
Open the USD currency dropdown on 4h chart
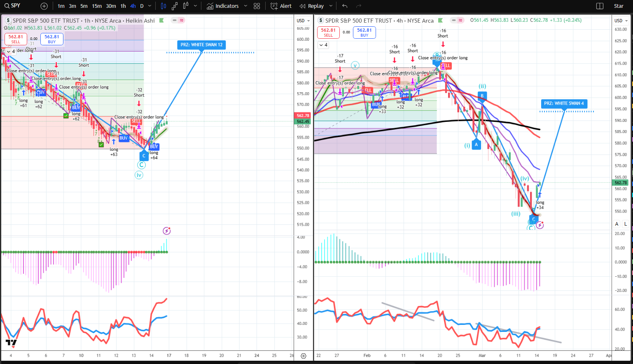click(x=621, y=21)
